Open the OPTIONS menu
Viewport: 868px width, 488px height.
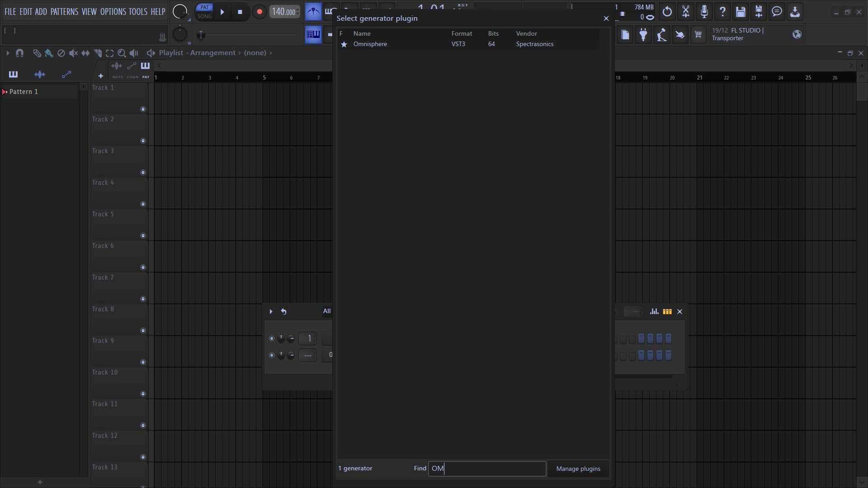tap(113, 12)
